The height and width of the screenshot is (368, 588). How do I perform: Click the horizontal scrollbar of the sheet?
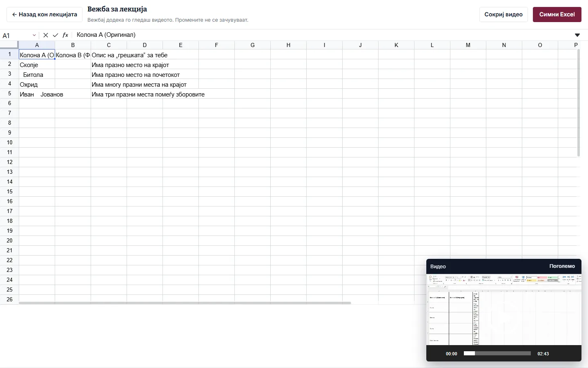(185, 303)
